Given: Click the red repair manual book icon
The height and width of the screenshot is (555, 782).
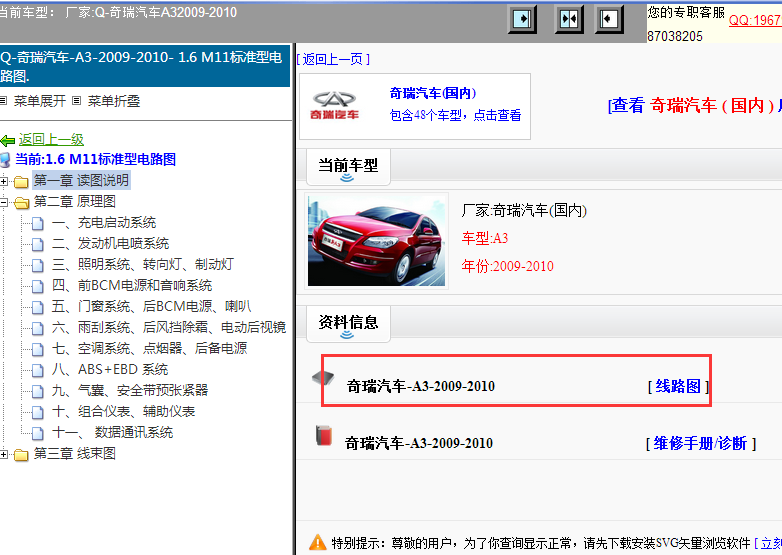Looking at the screenshot, I should click(324, 435).
